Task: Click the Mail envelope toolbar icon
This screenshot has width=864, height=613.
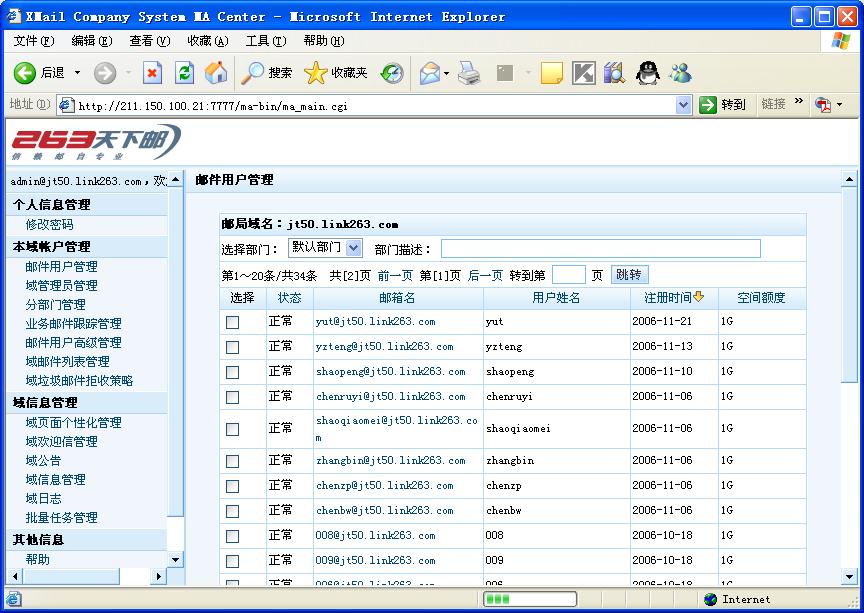Action: coord(430,73)
